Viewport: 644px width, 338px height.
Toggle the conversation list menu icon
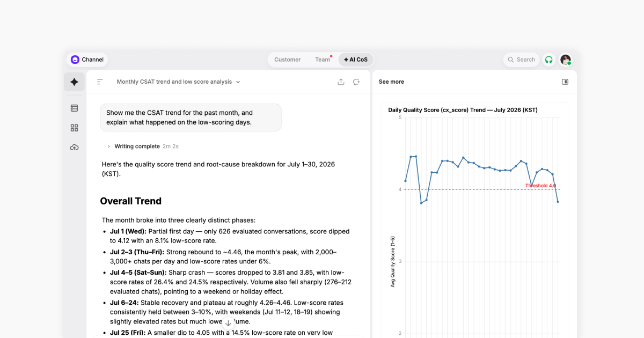[x=100, y=82]
